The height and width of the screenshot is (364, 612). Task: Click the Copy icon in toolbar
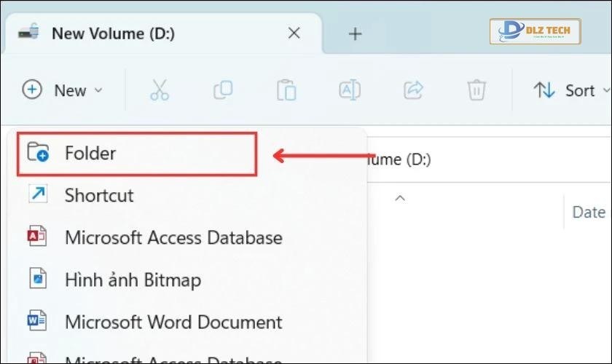tap(222, 90)
